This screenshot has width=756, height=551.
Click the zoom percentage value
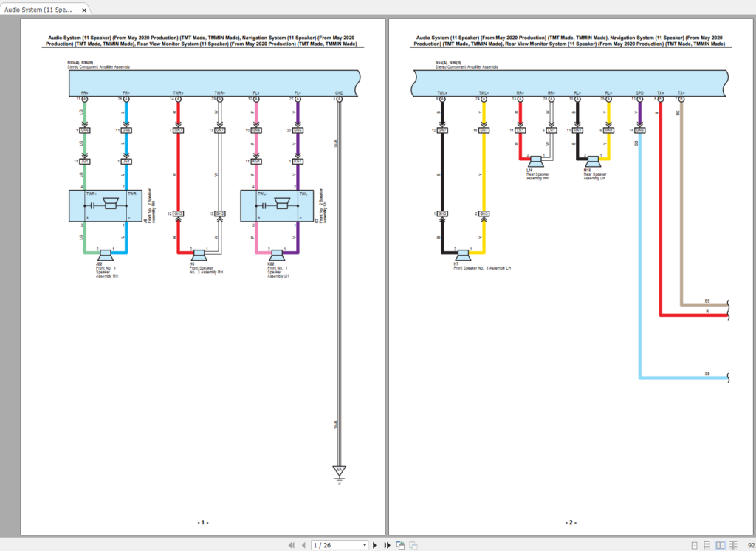pyautogui.click(x=751, y=545)
